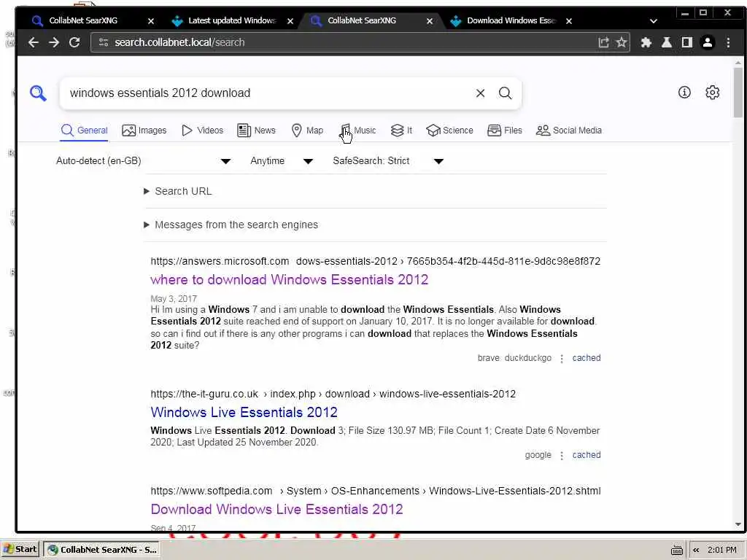Focus the search query input field

pyautogui.click(x=269, y=93)
